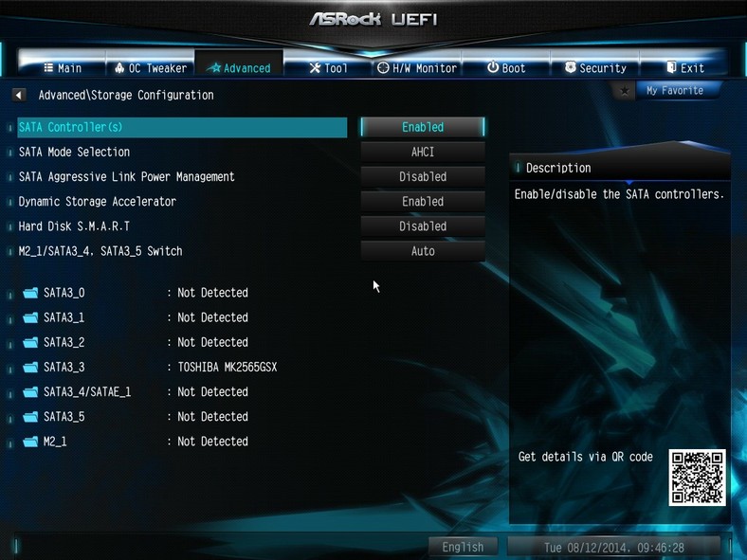Switch to the H/W Monitor tab
The image size is (747, 560).
point(417,68)
